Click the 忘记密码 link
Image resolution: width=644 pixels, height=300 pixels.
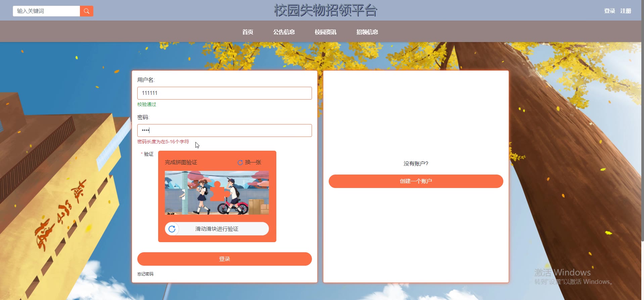coord(145,274)
